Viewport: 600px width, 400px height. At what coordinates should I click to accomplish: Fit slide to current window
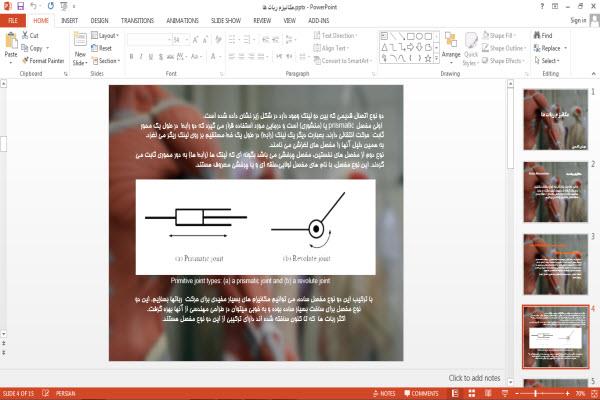[x=595, y=393]
